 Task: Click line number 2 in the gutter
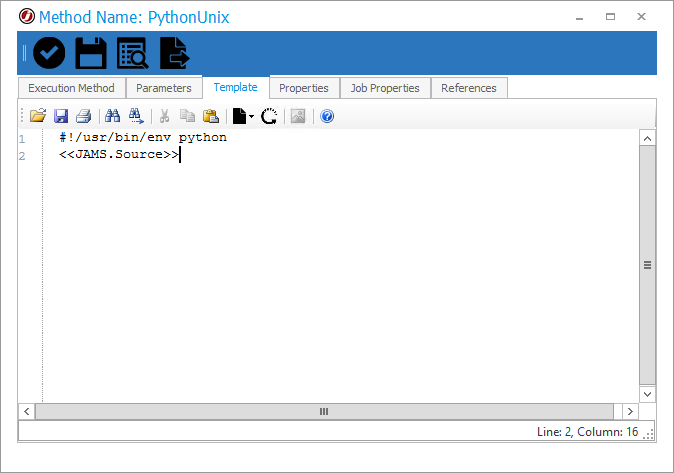[22, 156]
